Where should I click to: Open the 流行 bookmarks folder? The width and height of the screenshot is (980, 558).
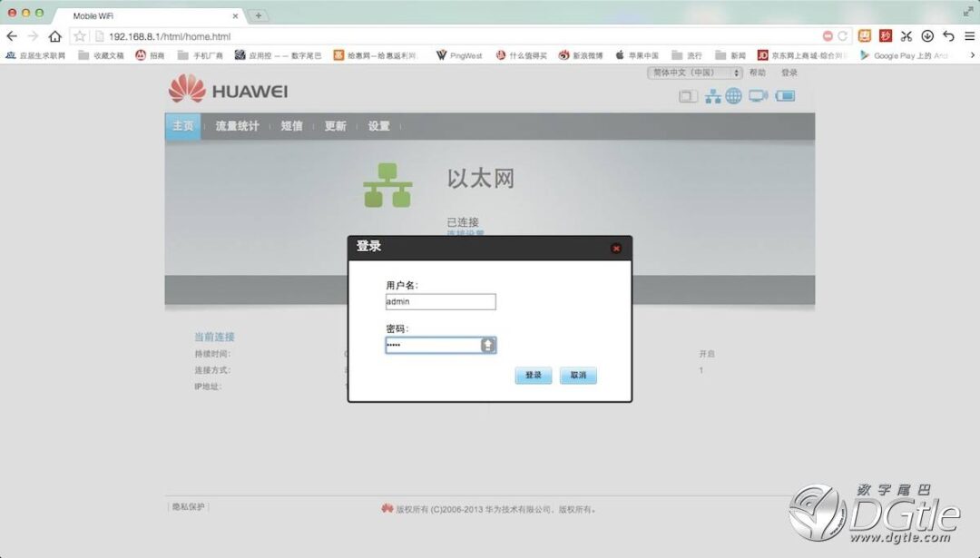pyautogui.click(x=687, y=55)
